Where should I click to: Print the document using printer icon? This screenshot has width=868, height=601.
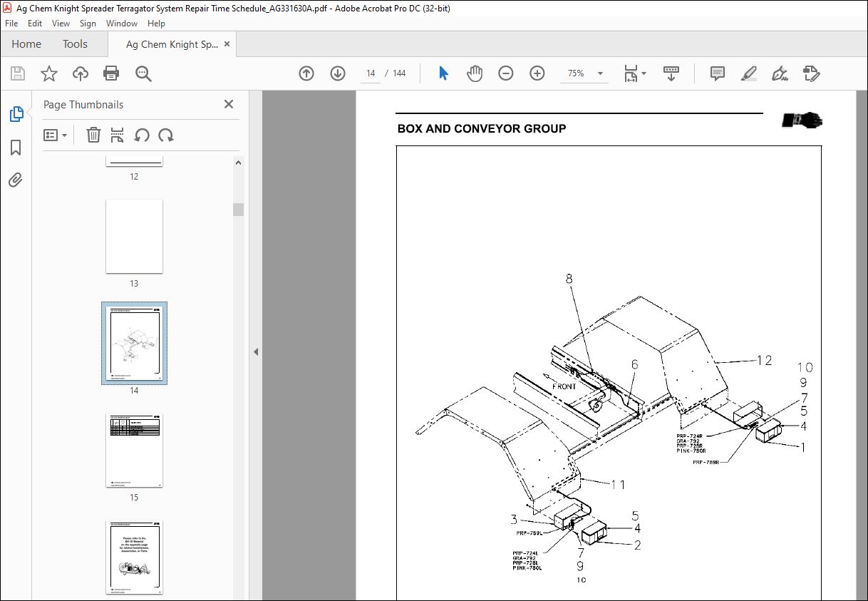pos(111,73)
